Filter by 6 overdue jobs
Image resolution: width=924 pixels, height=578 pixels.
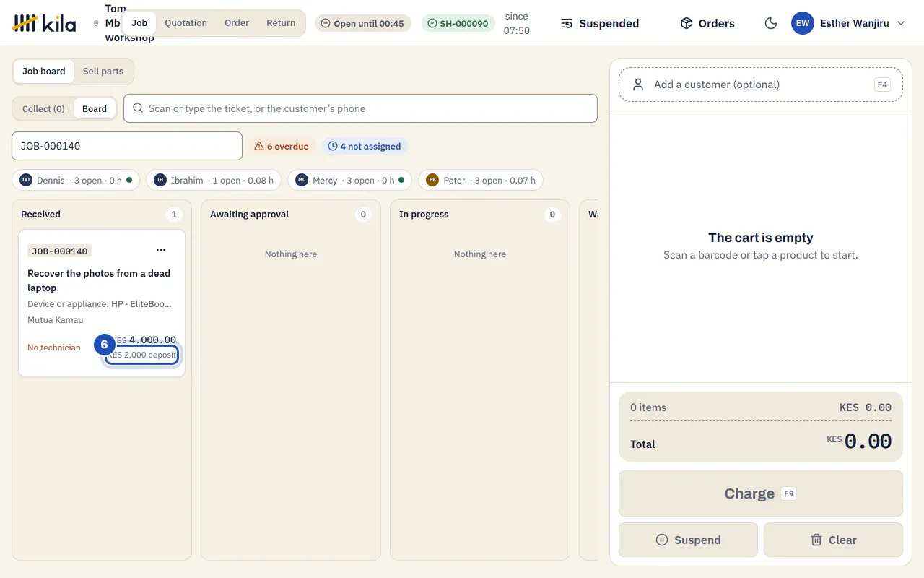pos(282,146)
